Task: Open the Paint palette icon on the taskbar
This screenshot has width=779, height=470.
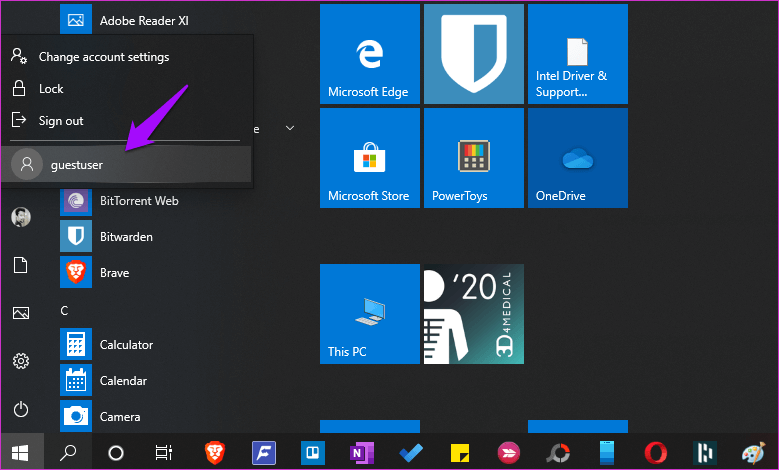Action: click(754, 453)
